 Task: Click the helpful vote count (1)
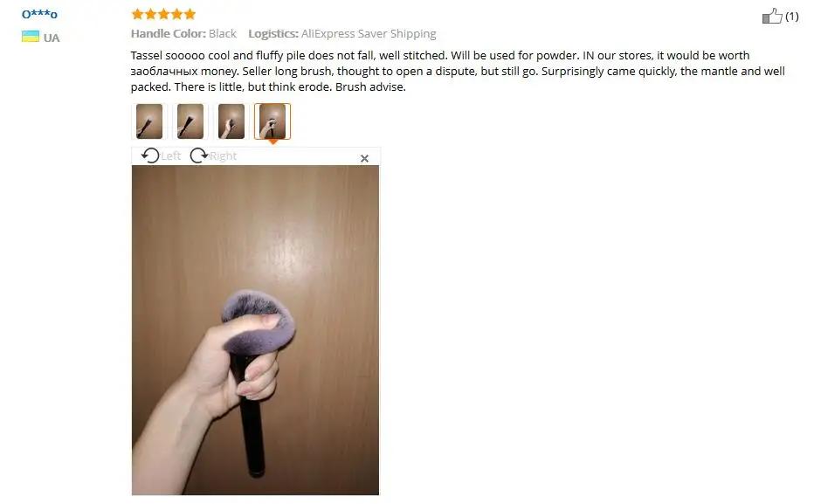(x=791, y=17)
